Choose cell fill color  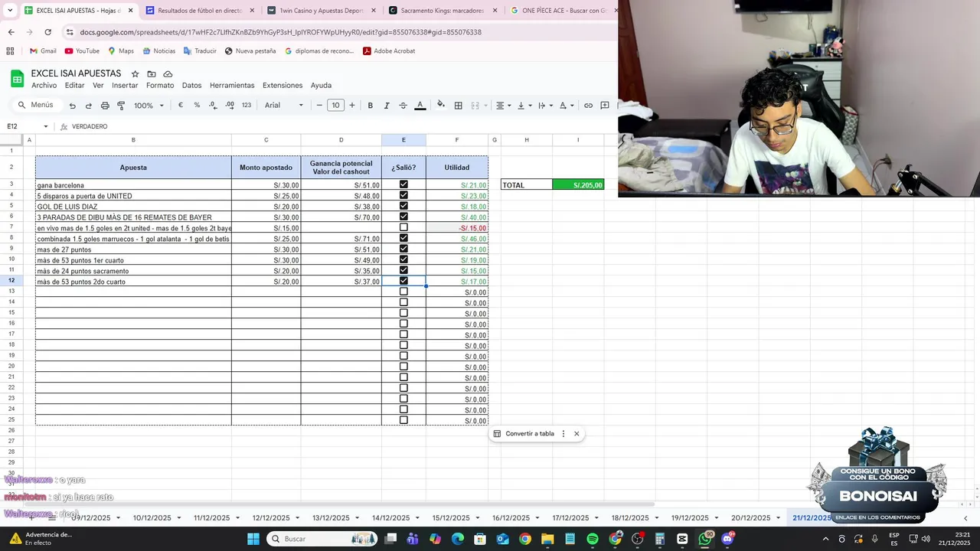click(440, 106)
